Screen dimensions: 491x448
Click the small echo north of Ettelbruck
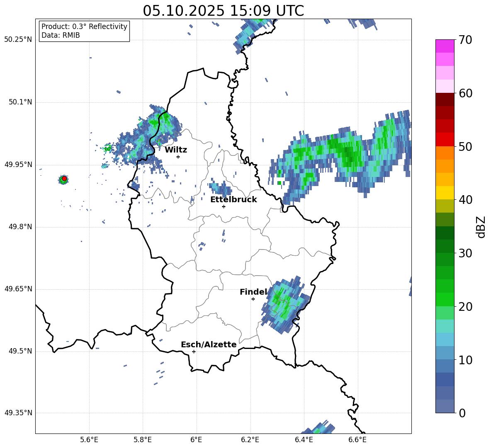pyautogui.click(x=221, y=188)
